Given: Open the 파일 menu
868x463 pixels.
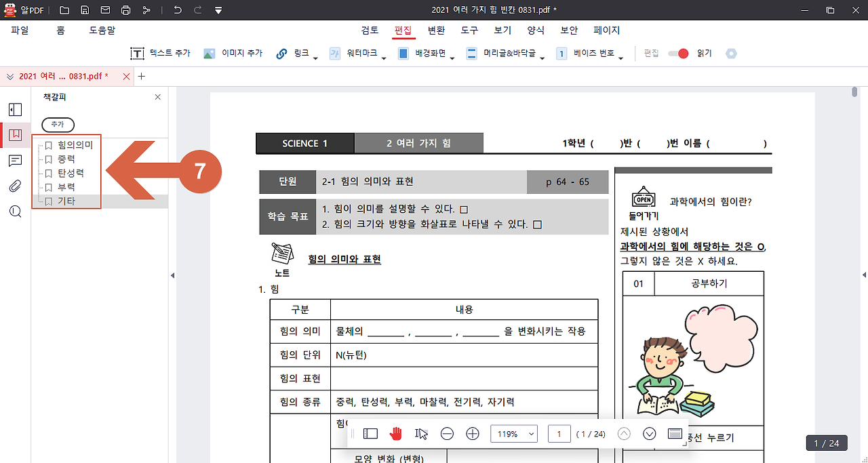Looking at the screenshot, I should click(20, 30).
